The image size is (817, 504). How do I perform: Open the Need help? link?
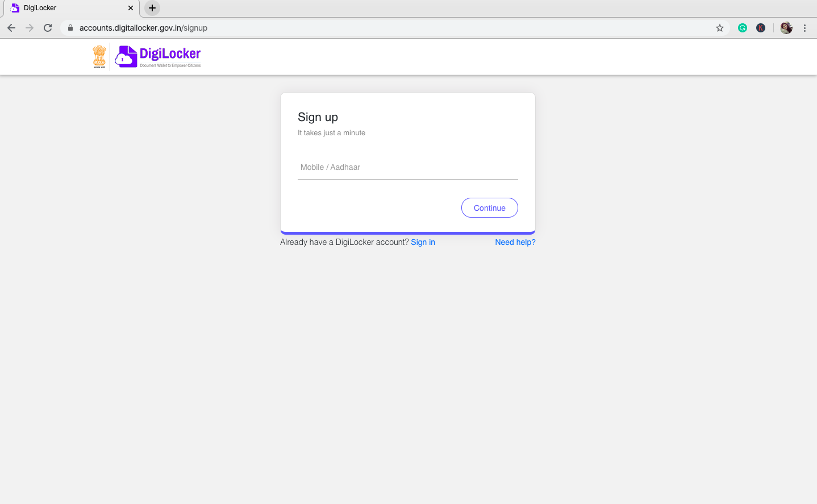pos(515,242)
